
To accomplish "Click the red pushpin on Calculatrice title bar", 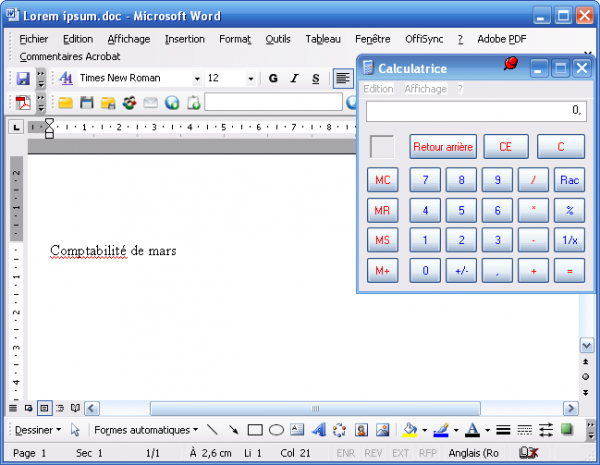I will [x=510, y=64].
